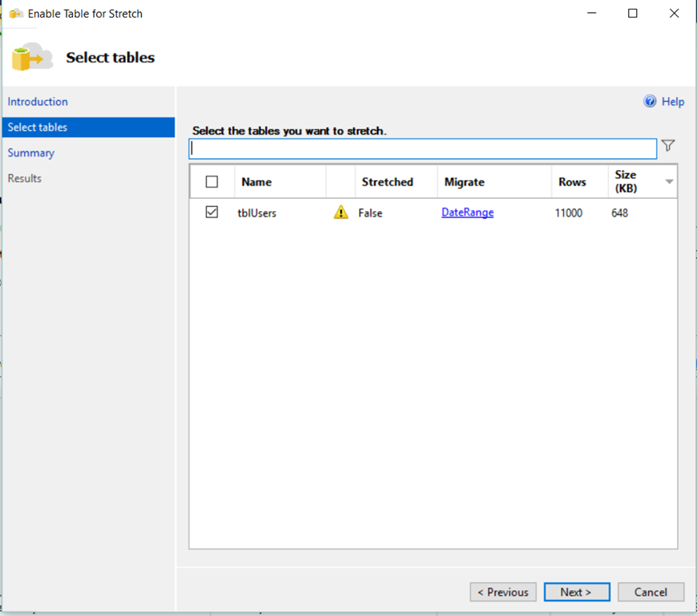Open the DateRange migrate link
Viewport: 697px width, 616px height.
click(x=468, y=213)
